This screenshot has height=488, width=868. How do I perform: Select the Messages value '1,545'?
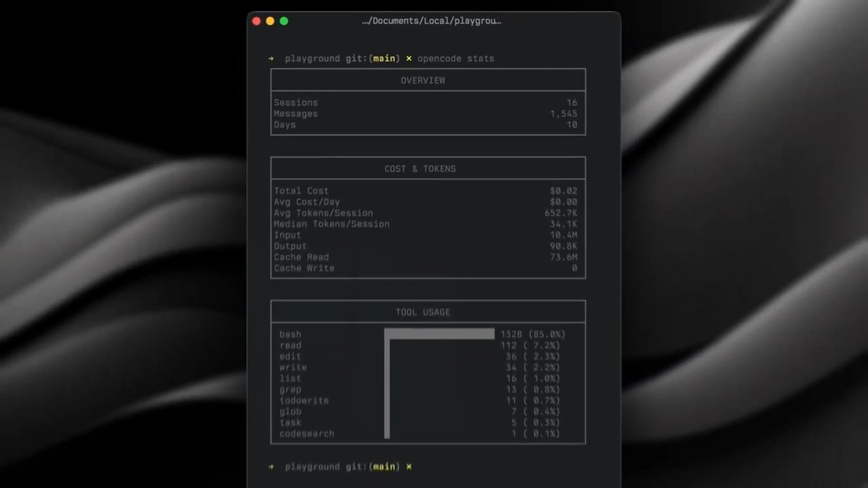[x=563, y=114]
